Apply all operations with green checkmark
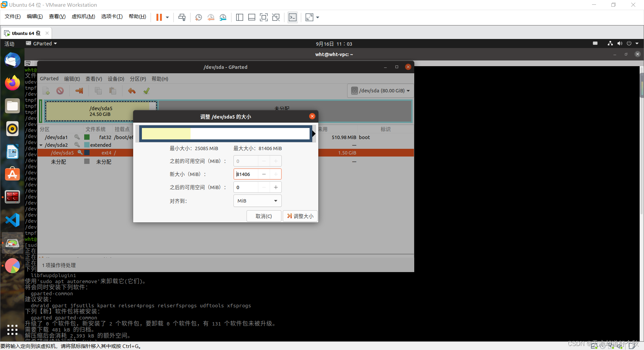644x350 pixels. [x=147, y=91]
